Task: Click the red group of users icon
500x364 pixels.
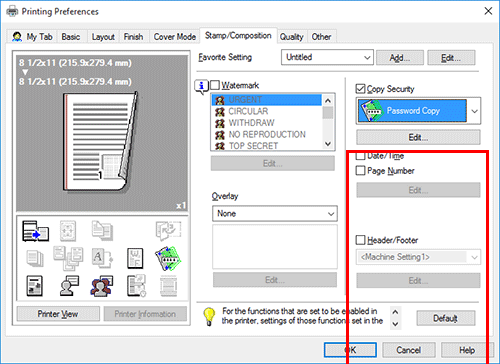Action: (x=102, y=286)
